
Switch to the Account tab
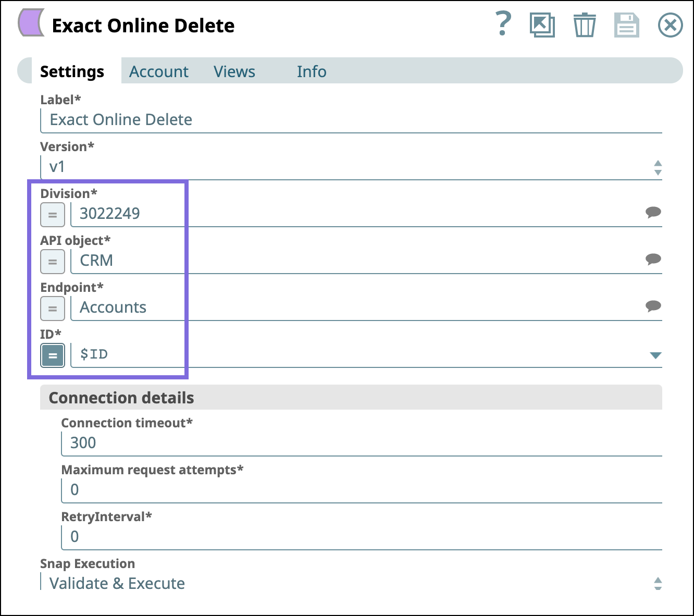(159, 71)
